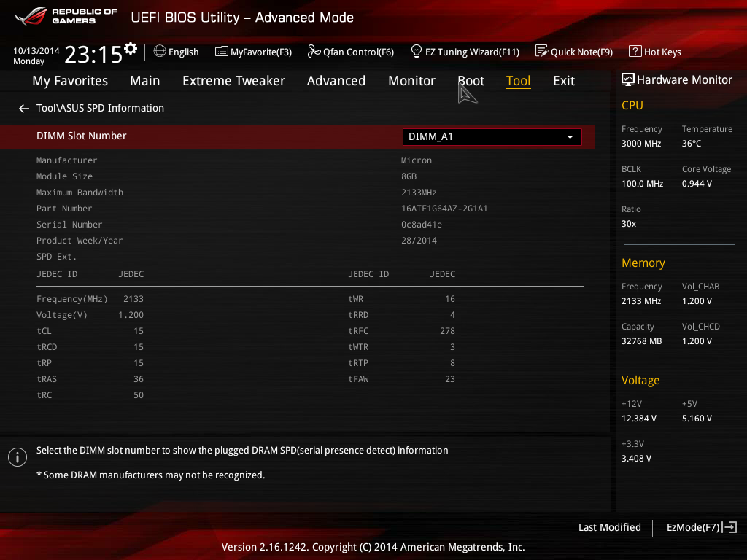Open Quick Note pencil icon

(542, 51)
